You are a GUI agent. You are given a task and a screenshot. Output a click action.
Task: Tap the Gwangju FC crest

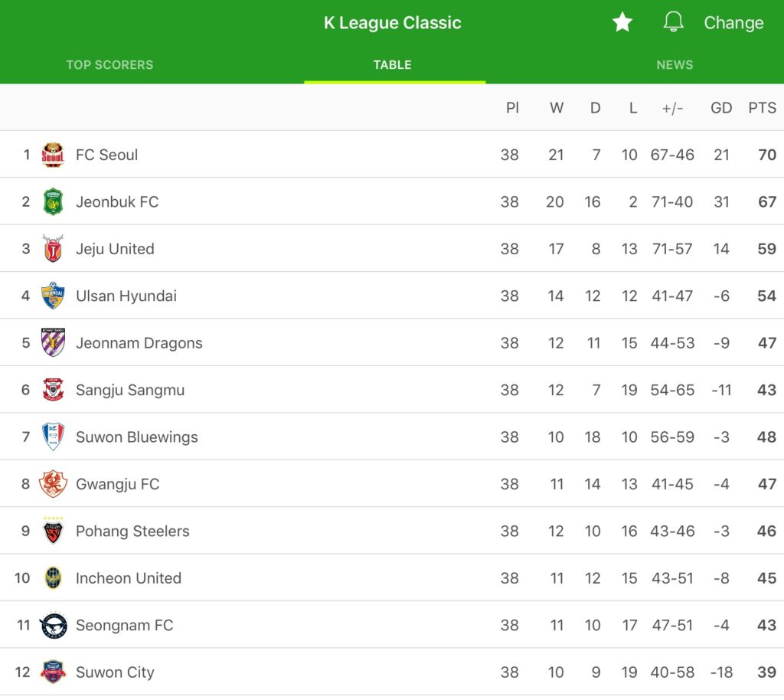point(53,484)
